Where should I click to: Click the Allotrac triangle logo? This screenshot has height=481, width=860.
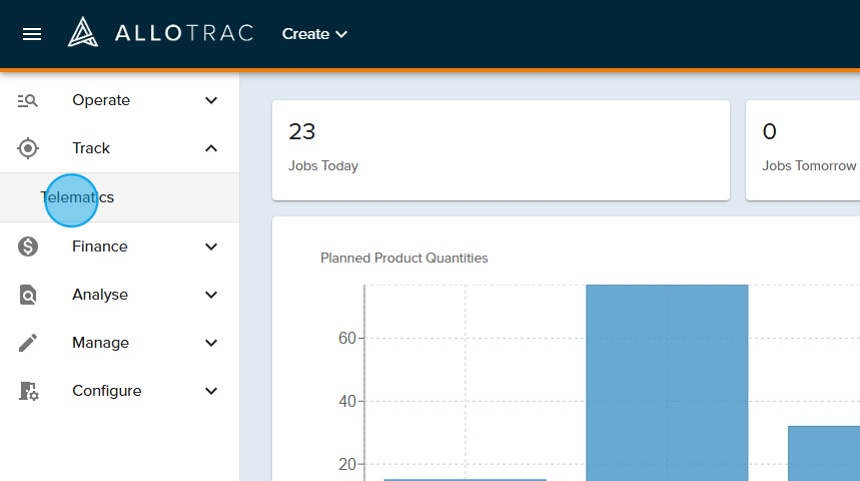point(82,33)
